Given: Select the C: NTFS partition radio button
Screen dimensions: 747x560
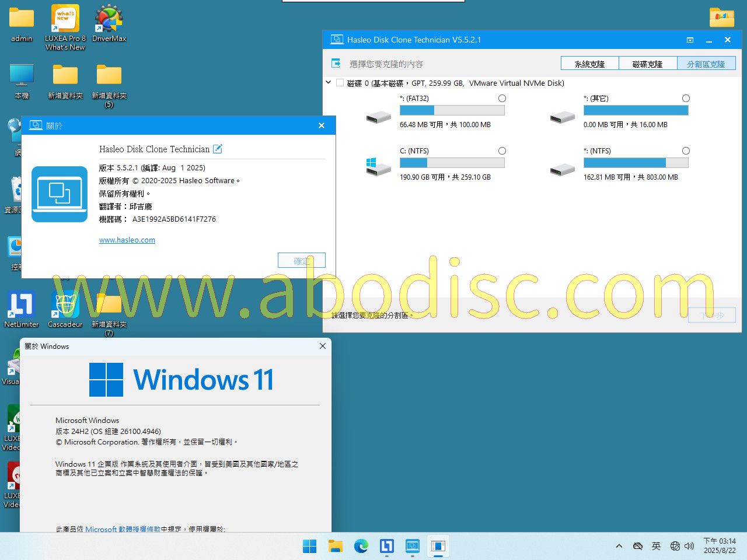Looking at the screenshot, I should pos(502,151).
